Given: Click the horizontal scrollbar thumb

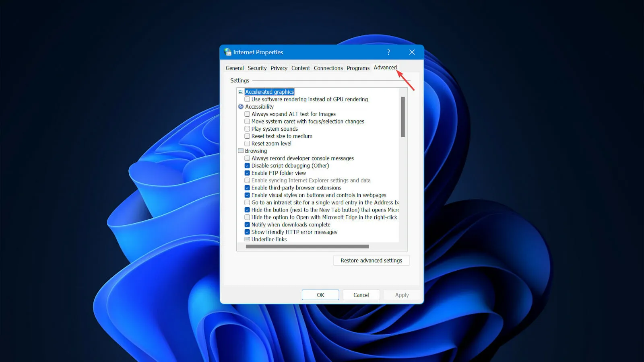Looking at the screenshot, I should (x=307, y=247).
